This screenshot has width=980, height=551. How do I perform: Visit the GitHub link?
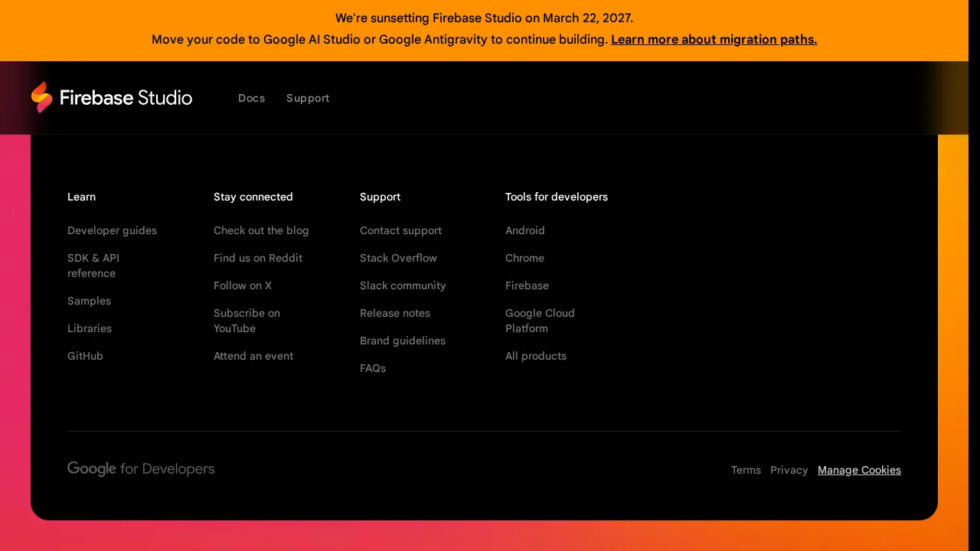(x=85, y=356)
